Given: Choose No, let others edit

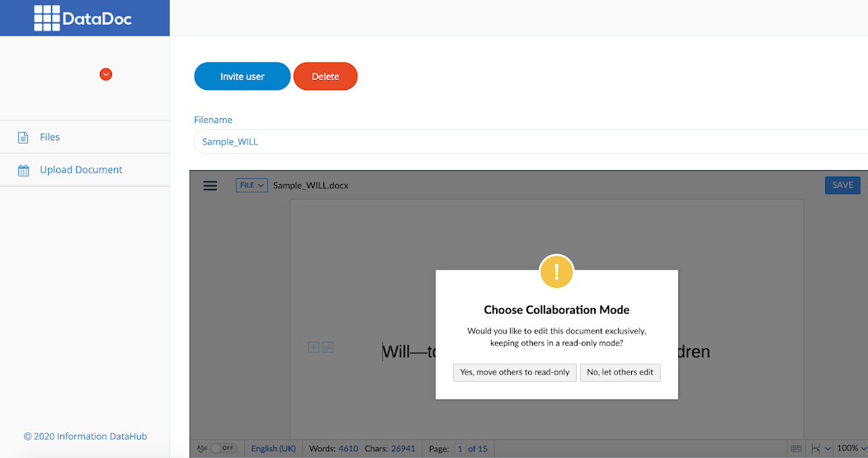Looking at the screenshot, I should click(620, 372).
